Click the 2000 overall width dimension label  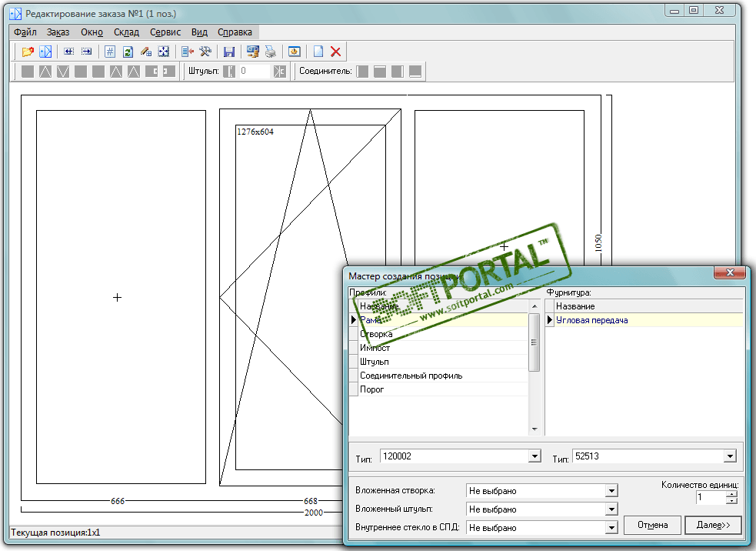pos(313,513)
